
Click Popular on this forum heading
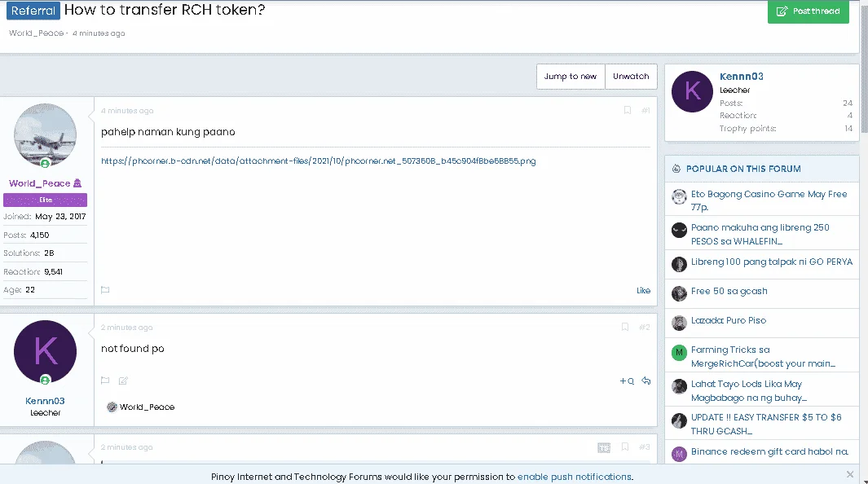[743, 169]
